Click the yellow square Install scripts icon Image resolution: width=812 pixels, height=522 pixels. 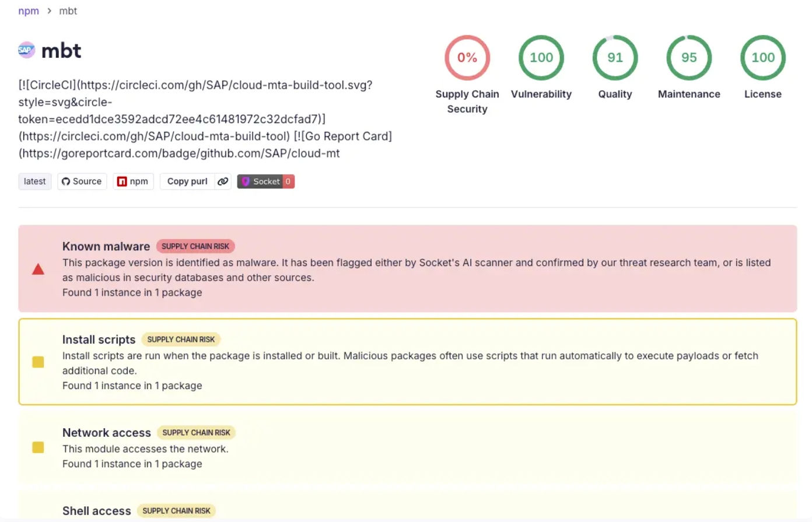(x=38, y=362)
